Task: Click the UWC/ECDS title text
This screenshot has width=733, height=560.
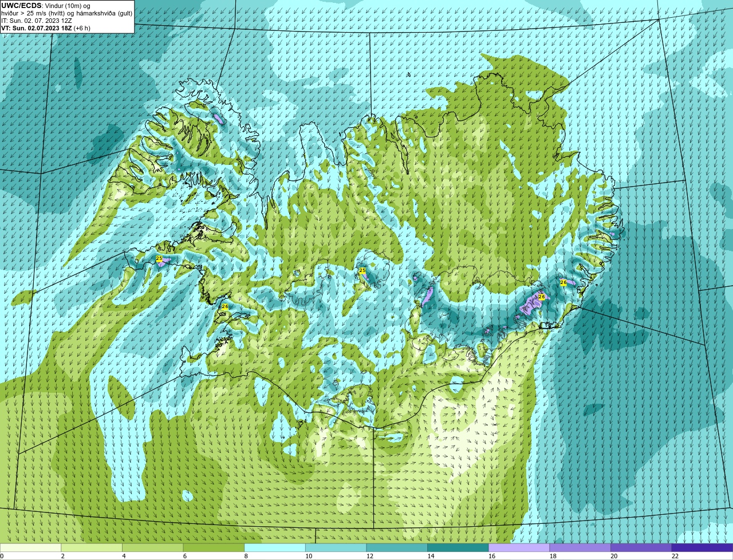Action: click(x=21, y=5)
